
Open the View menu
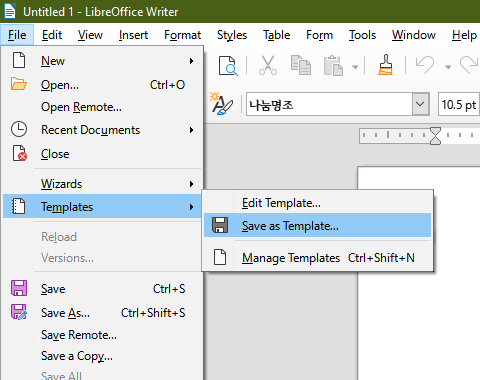[90, 35]
